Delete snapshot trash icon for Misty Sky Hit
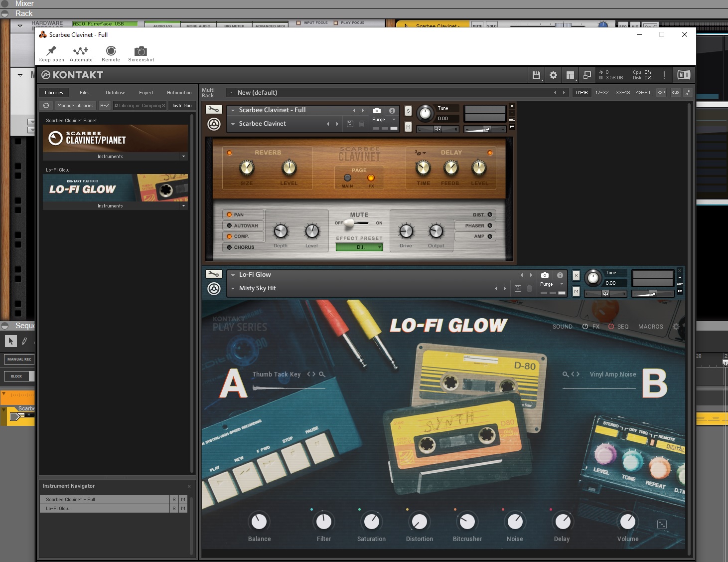Viewport: 728px width, 562px height. (x=529, y=288)
